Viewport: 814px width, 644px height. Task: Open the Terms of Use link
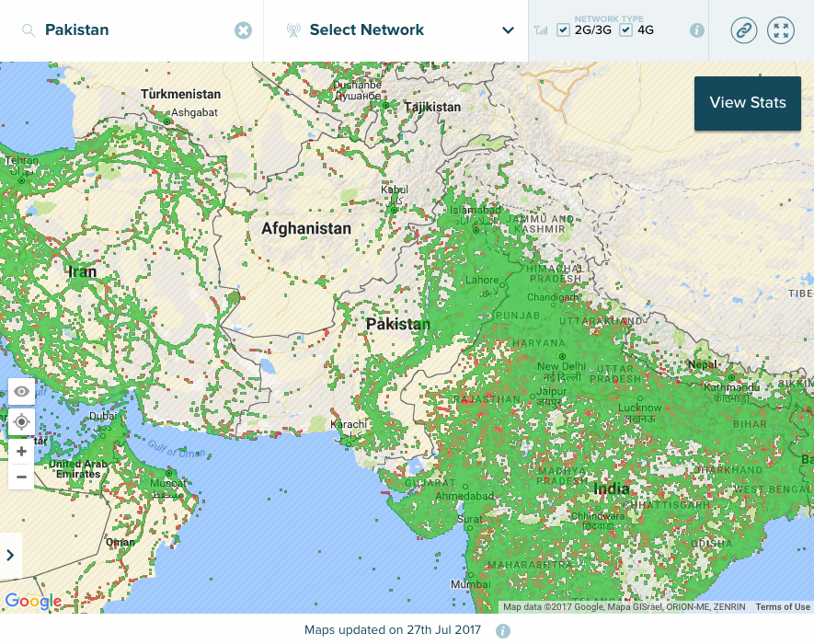[783, 607]
